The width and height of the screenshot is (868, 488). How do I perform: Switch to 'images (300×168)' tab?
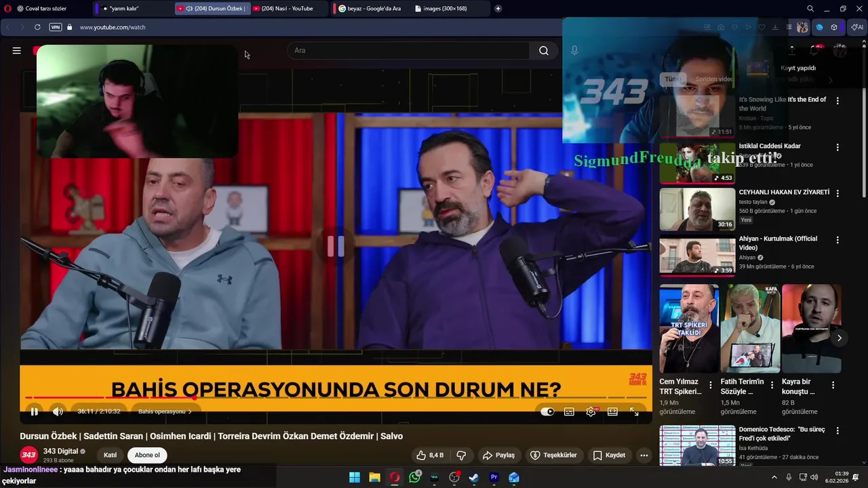pyautogui.click(x=450, y=9)
